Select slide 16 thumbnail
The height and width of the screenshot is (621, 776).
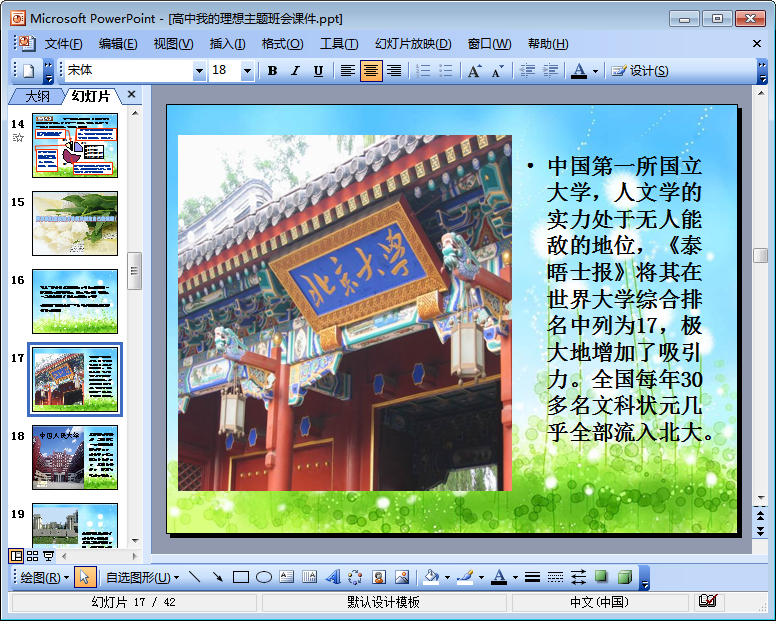(75, 301)
